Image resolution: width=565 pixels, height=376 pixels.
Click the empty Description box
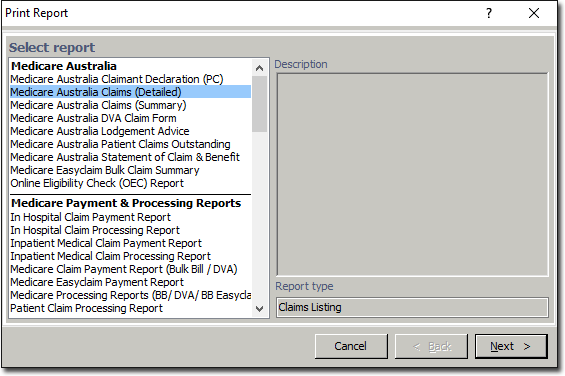412,174
